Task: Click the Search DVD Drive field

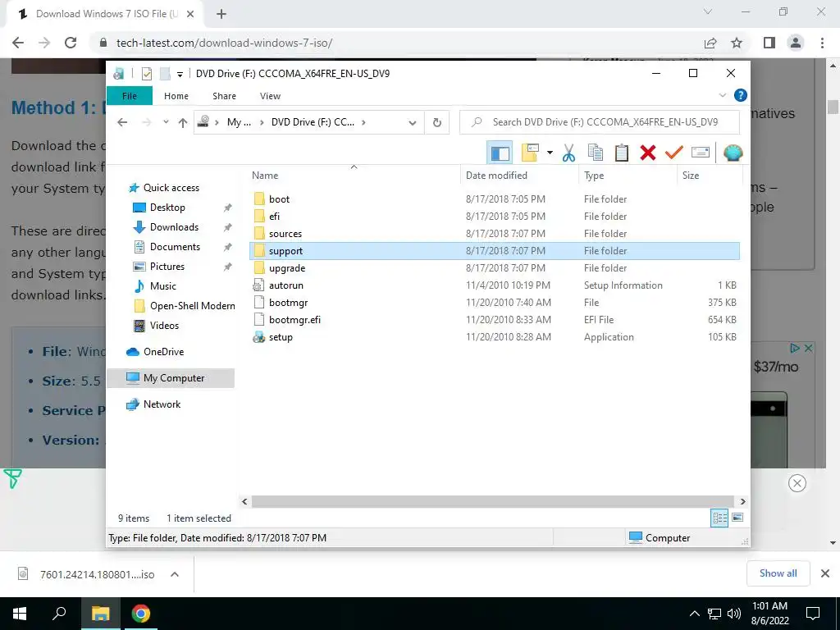Action: pyautogui.click(x=600, y=122)
